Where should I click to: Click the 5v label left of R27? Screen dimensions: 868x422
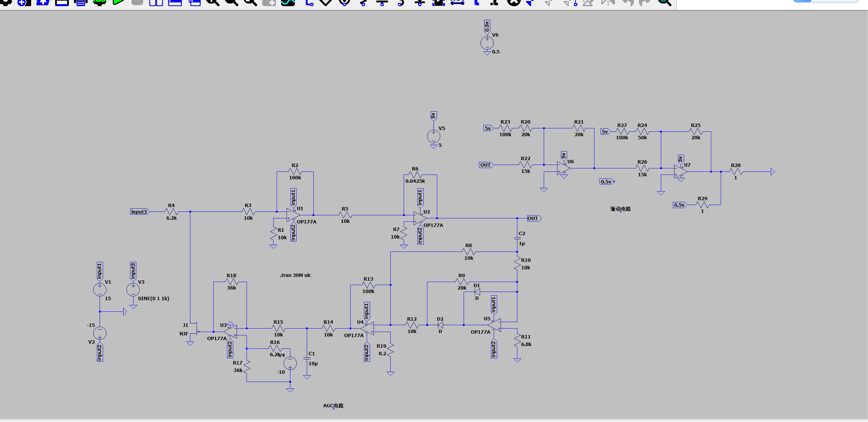pos(605,131)
